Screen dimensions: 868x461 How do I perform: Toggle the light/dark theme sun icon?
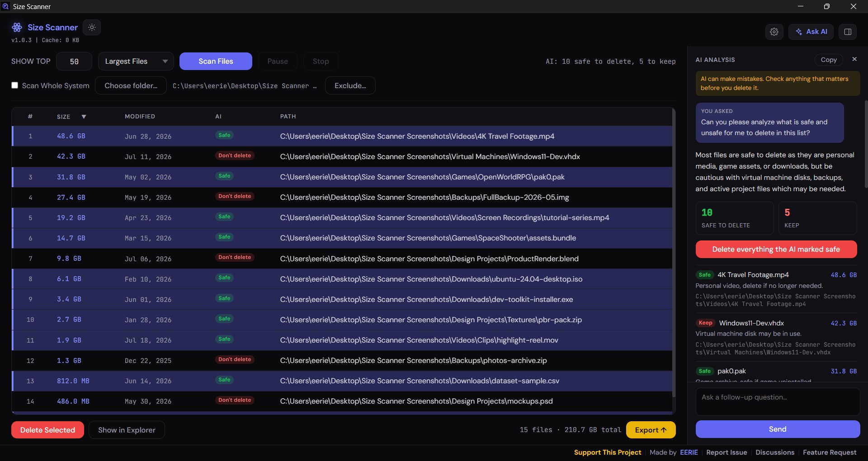92,28
